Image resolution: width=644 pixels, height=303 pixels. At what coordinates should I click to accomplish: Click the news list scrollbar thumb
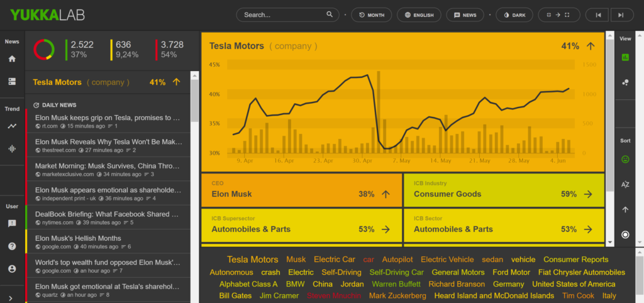pyautogui.click(x=195, y=101)
